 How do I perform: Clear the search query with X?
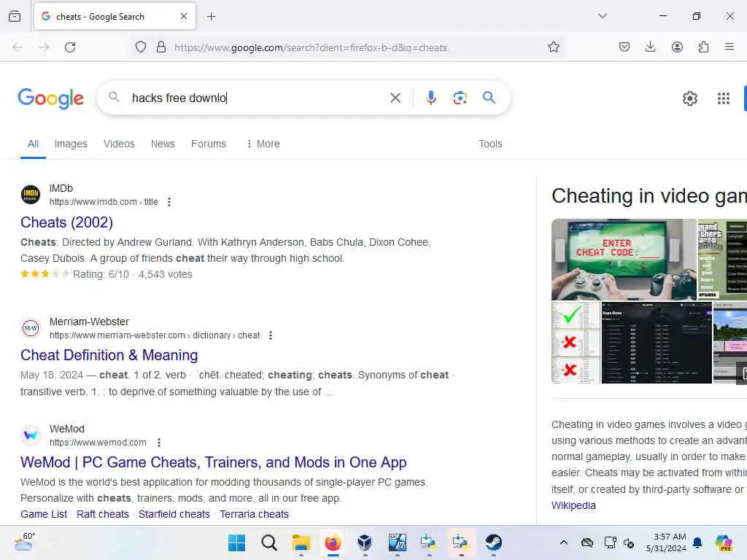[395, 98]
